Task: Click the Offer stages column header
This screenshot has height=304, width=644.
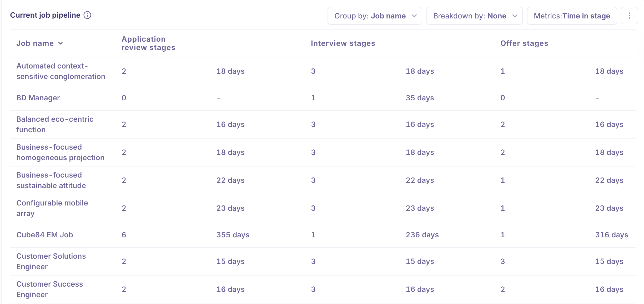Action: tap(524, 43)
